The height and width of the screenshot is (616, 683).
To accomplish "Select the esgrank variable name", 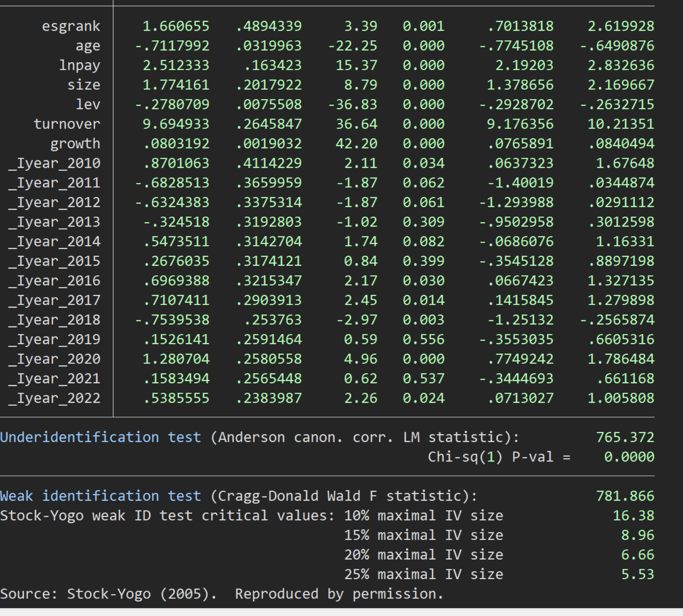I will (71, 26).
